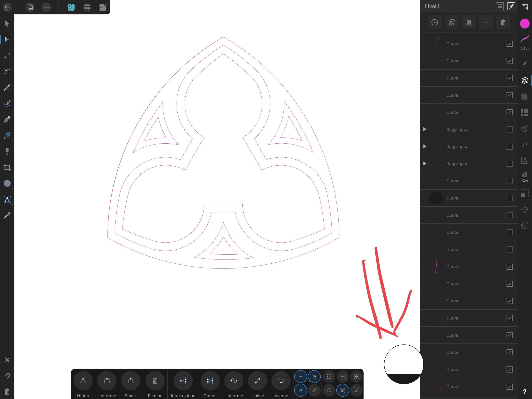Open the 0,3pt stroke studio
The image size is (532, 399).
coord(525,42)
